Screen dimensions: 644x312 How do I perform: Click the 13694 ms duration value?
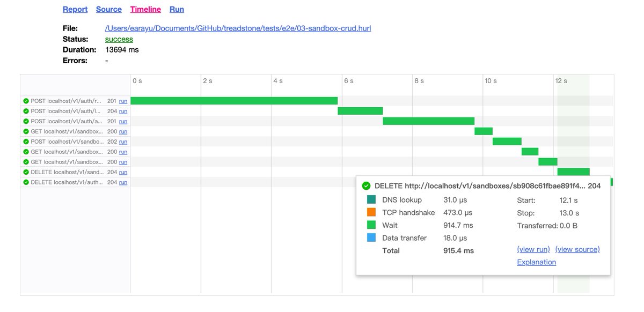click(122, 50)
